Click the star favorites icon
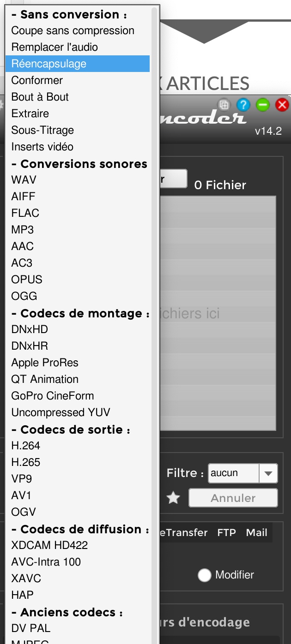The height and width of the screenshot is (644, 291). [x=173, y=498]
